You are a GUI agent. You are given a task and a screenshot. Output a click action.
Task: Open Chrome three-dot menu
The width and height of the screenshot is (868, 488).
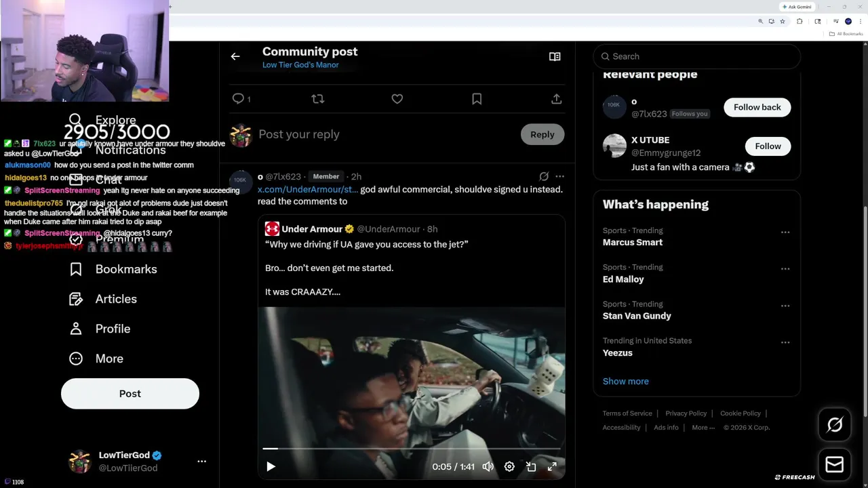point(859,22)
